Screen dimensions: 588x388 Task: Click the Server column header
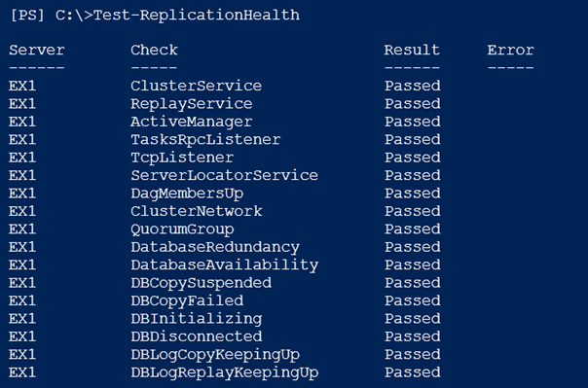37,50
